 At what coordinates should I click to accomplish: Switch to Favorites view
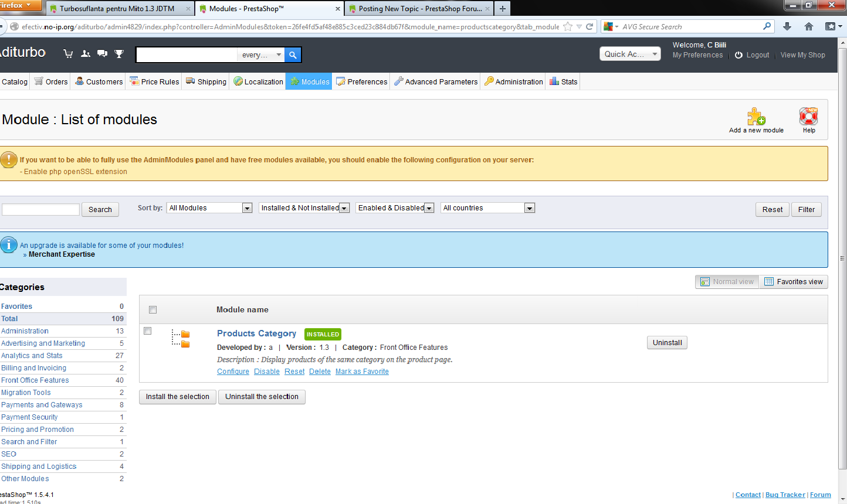click(x=794, y=282)
